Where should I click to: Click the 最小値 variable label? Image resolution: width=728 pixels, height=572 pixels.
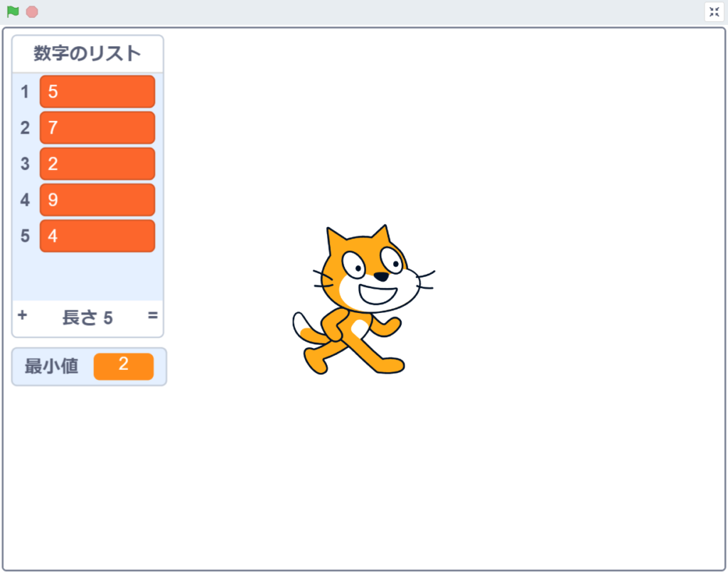51,366
